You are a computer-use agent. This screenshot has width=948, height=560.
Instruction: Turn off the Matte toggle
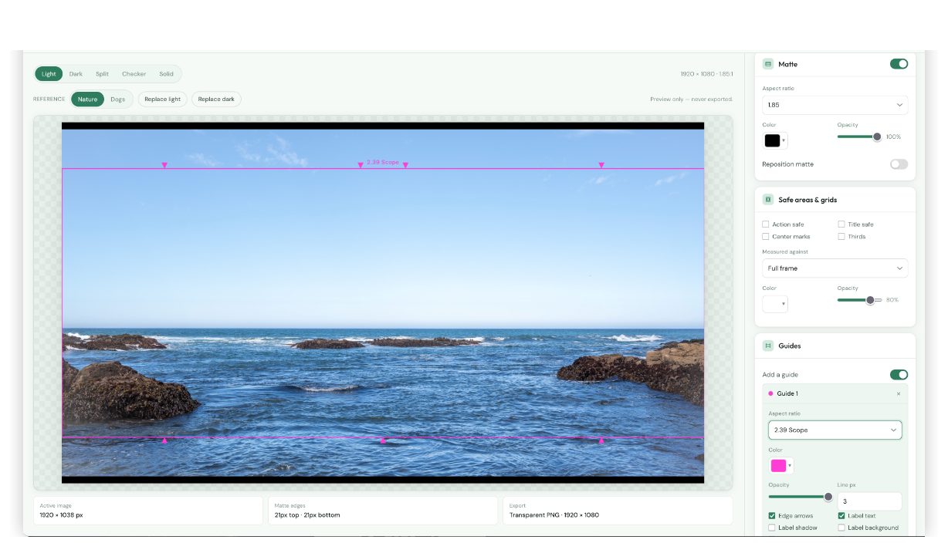(899, 64)
